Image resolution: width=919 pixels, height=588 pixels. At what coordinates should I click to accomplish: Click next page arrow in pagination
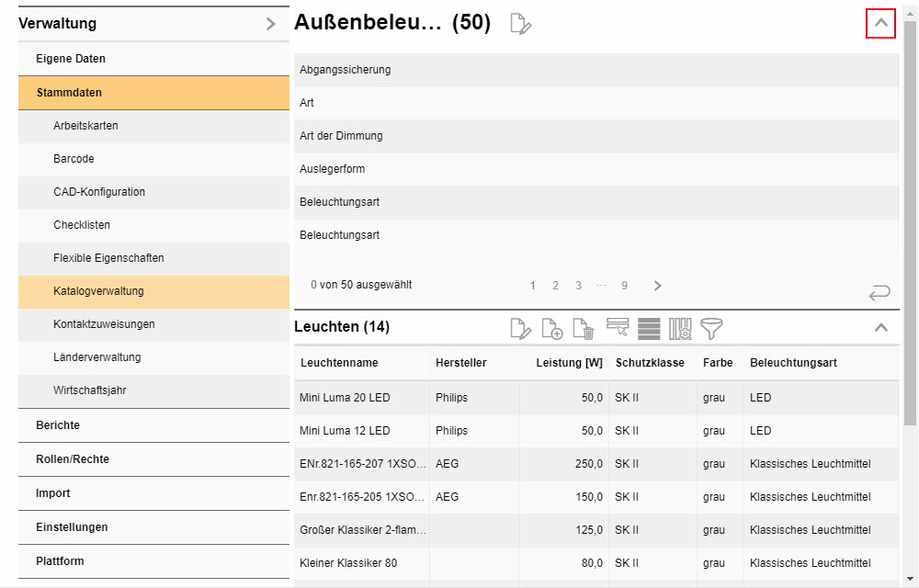657,285
